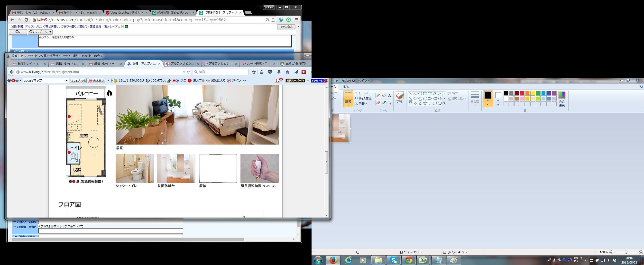The width and height of the screenshot is (644, 265).
Task: Pick the red color swatch in Paint
Action: click(x=522, y=93)
